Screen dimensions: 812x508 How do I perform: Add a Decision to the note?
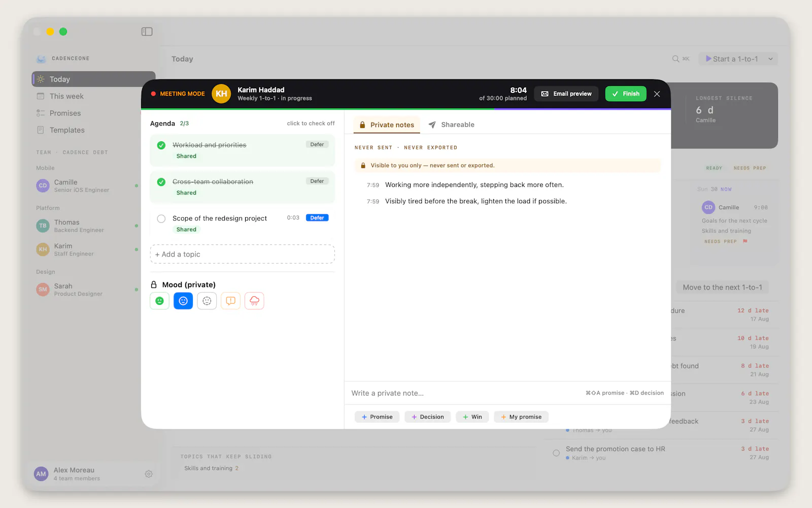(427, 417)
